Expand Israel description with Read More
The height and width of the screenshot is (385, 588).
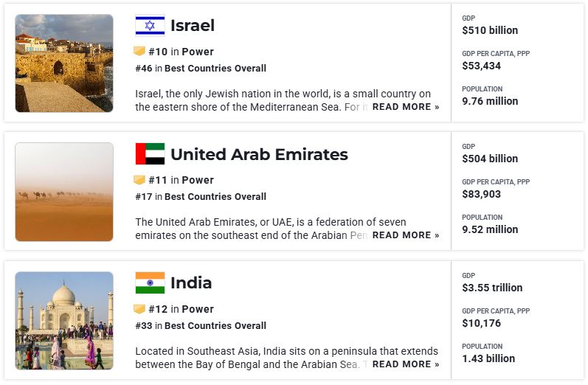405,107
